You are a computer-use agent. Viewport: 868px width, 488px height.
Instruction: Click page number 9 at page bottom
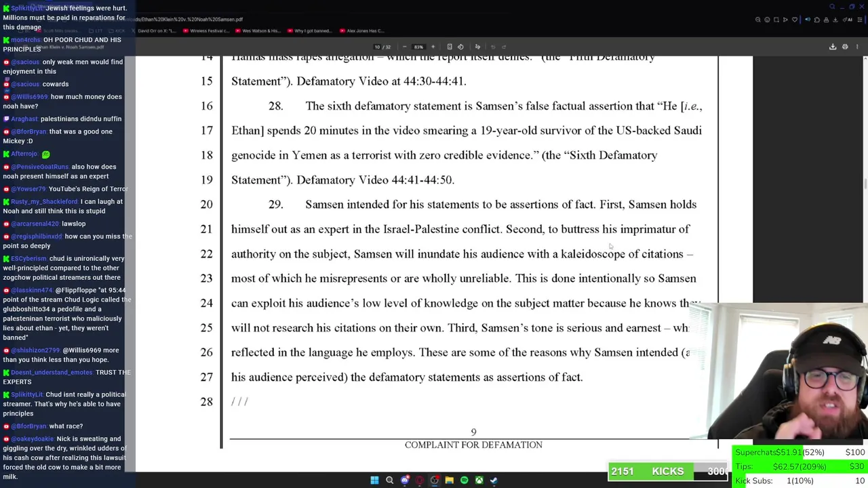(x=473, y=432)
